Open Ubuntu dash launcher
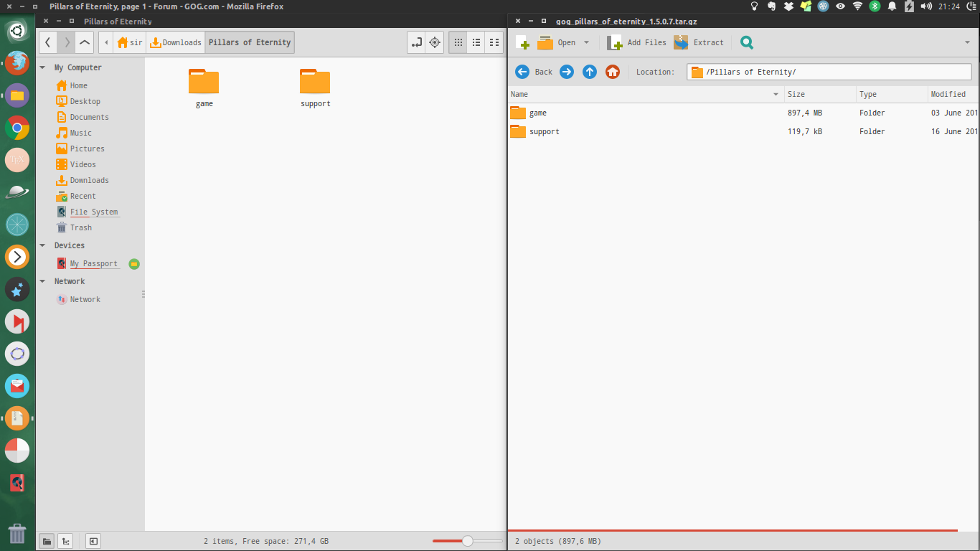Viewport: 980px width, 551px height. click(17, 31)
